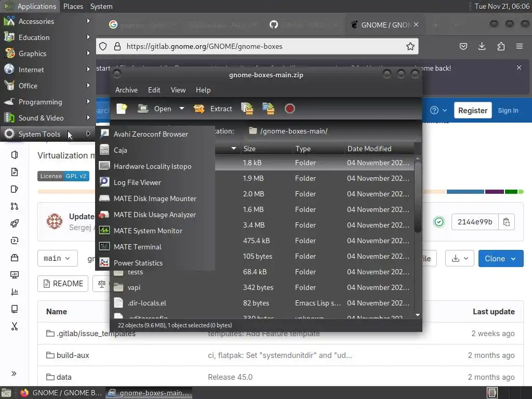The width and height of the screenshot is (532, 399).
Task: Open the data folder in repository
Action: pyautogui.click(x=64, y=377)
